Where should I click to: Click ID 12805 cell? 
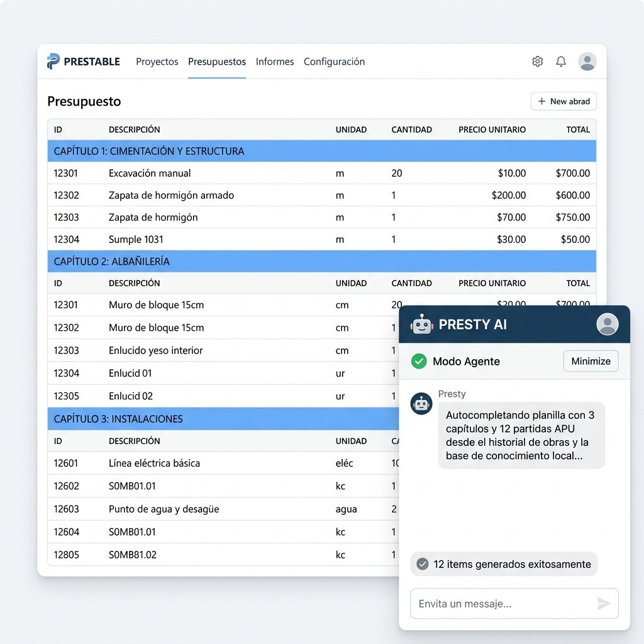pyautogui.click(x=66, y=555)
